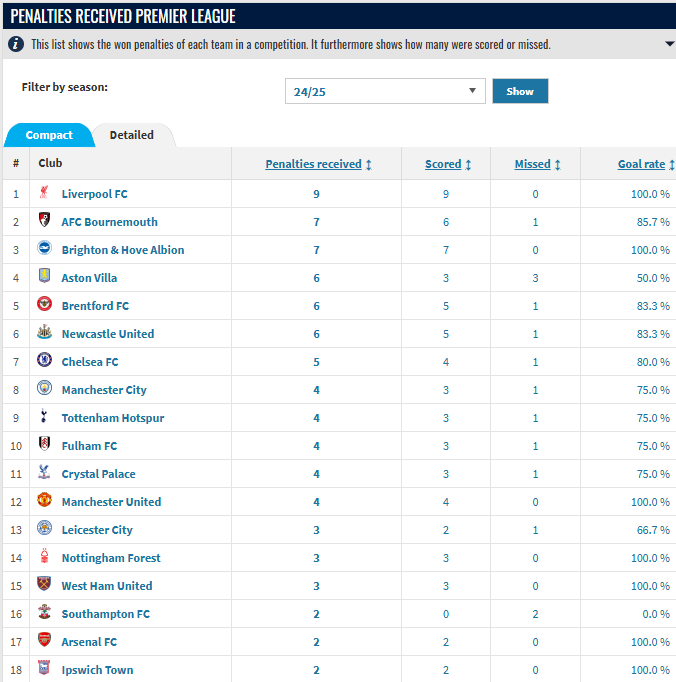Click the Fulham FC crest icon
Image resolution: width=676 pixels, height=682 pixels.
44,444
